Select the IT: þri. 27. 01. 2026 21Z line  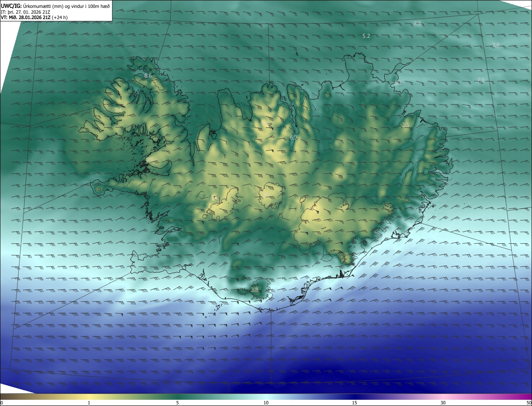[x=25, y=12]
